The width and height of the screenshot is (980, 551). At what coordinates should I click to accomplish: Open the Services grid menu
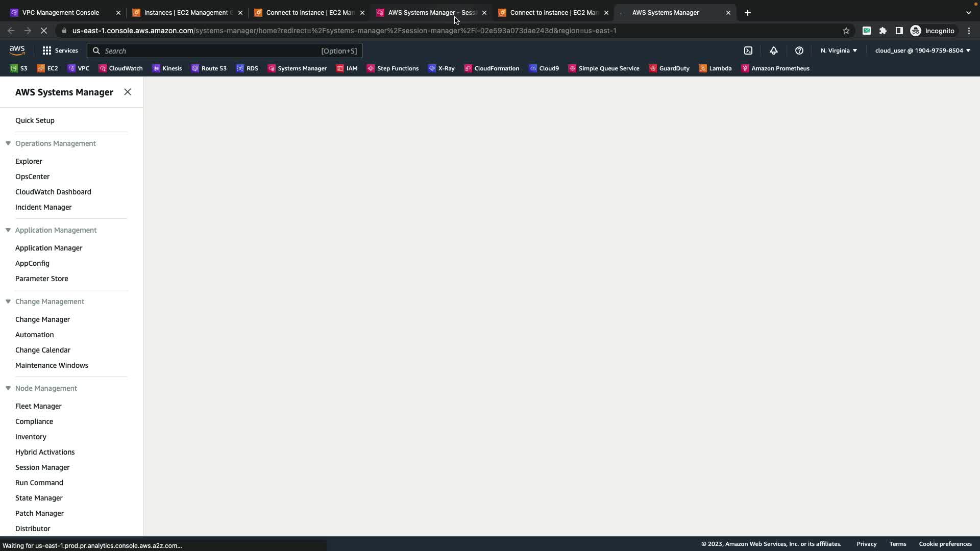(60, 51)
